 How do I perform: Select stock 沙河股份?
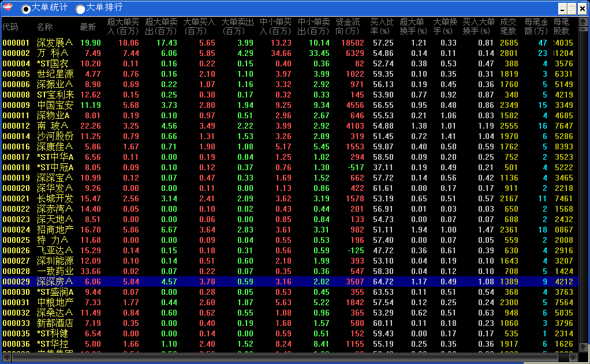tap(55, 136)
